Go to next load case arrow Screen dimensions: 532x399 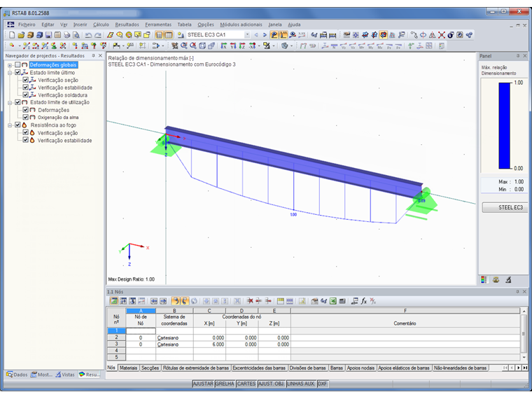(265, 35)
